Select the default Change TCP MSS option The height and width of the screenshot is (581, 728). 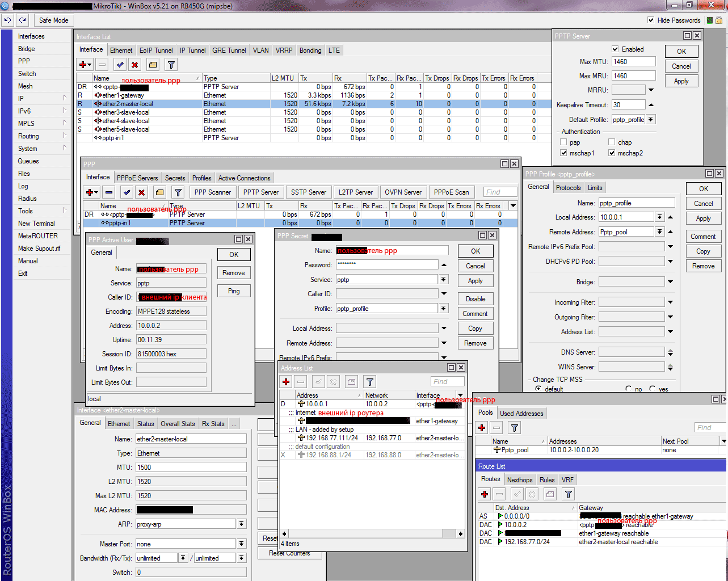[x=538, y=389]
